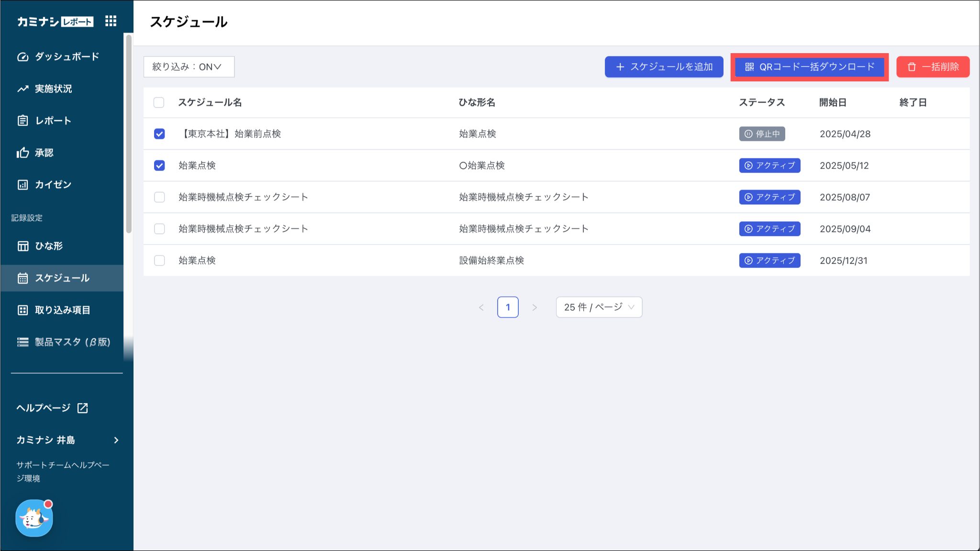Click the red 一括削除 button
This screenshot has width=980, height=551.
tap(933, 67)
